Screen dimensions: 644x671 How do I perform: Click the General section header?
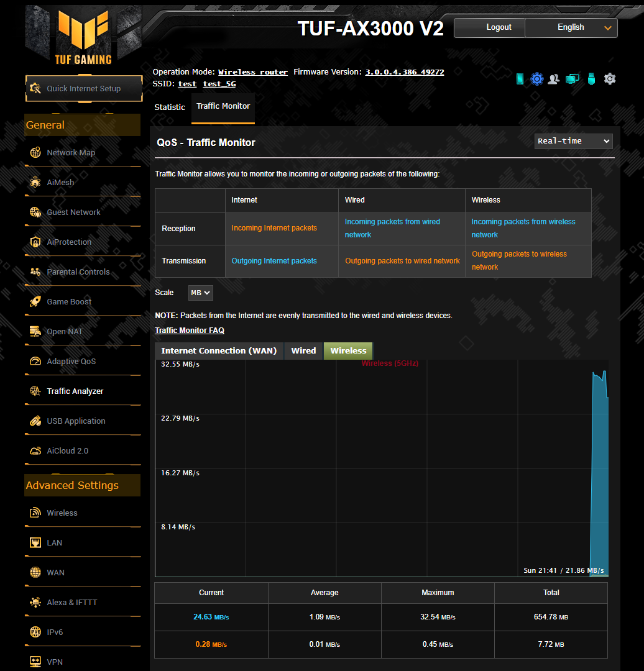[x=82, y=125]
